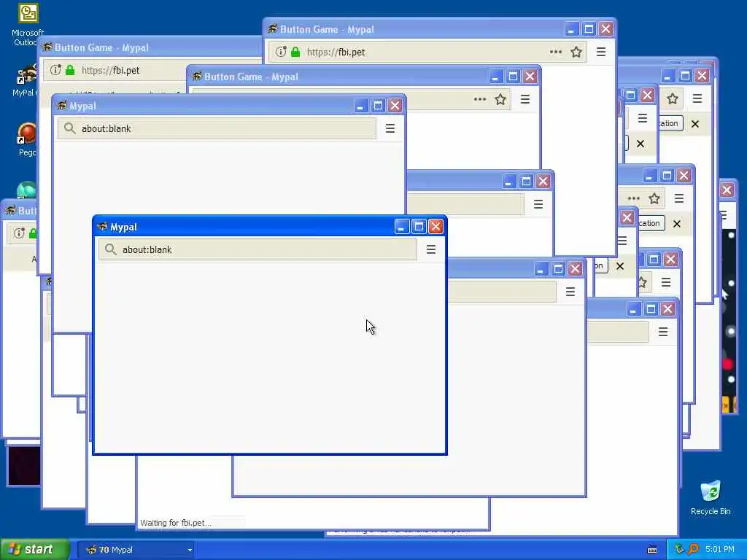Image resolution: width=747 pixels, height=560 pixels.
Task: Click address field of the background Mypal about:blank window
Action: (217, 128)
